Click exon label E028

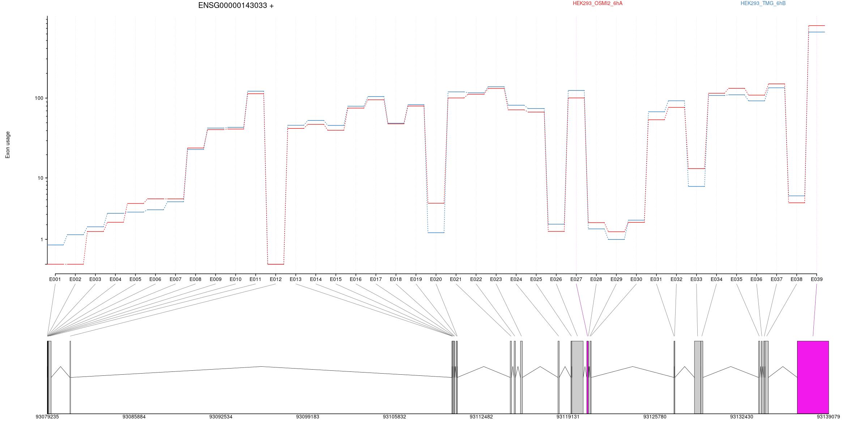(x=596, y=279)
